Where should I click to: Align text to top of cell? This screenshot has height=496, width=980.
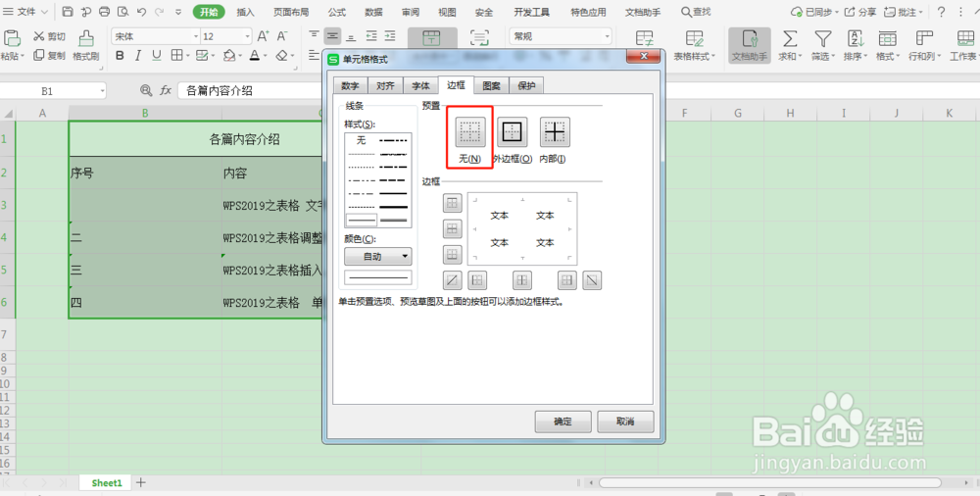pyautogui.click(x=315, y=36)
